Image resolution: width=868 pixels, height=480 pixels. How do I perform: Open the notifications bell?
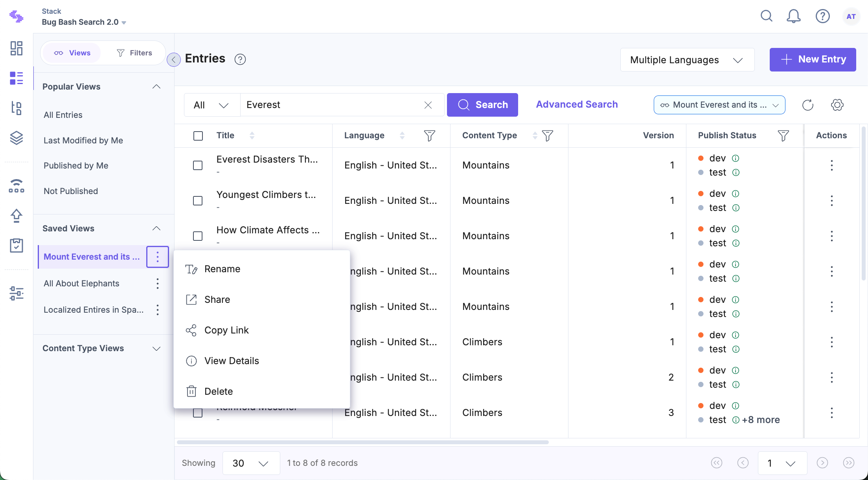[794, 16]
